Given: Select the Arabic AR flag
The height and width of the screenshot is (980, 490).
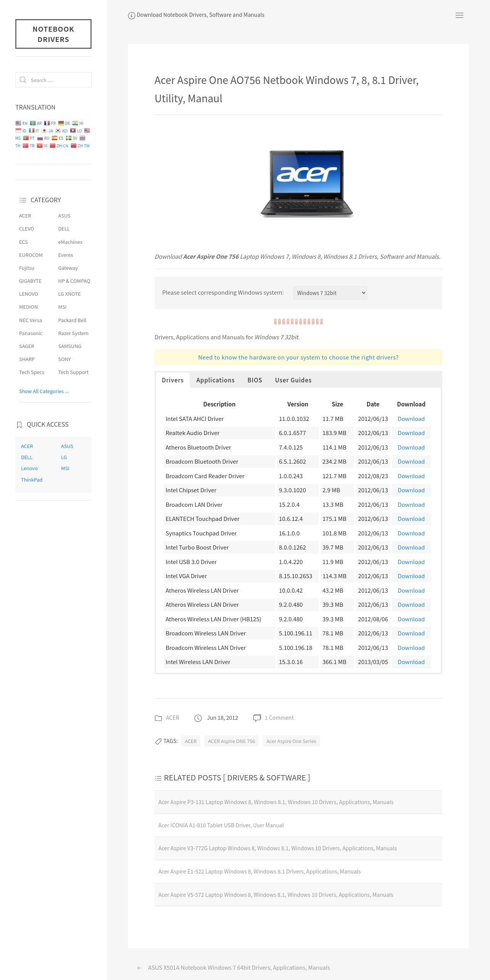Looking at the screenshot, I should pyautogui.click(x=33, y=123).
